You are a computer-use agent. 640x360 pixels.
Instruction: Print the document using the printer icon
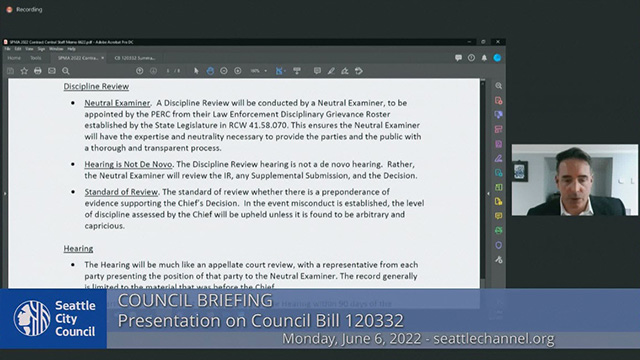[38, 71]
